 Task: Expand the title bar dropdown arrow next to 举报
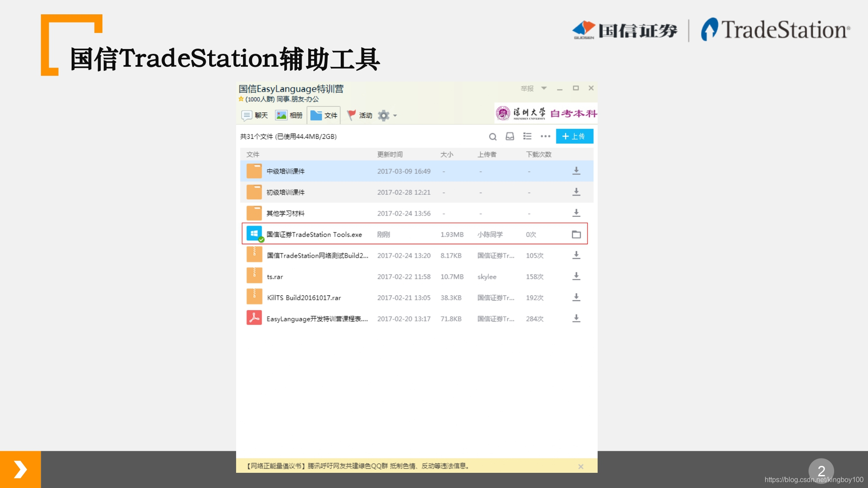pyautogui.click(x=544, y=88)
